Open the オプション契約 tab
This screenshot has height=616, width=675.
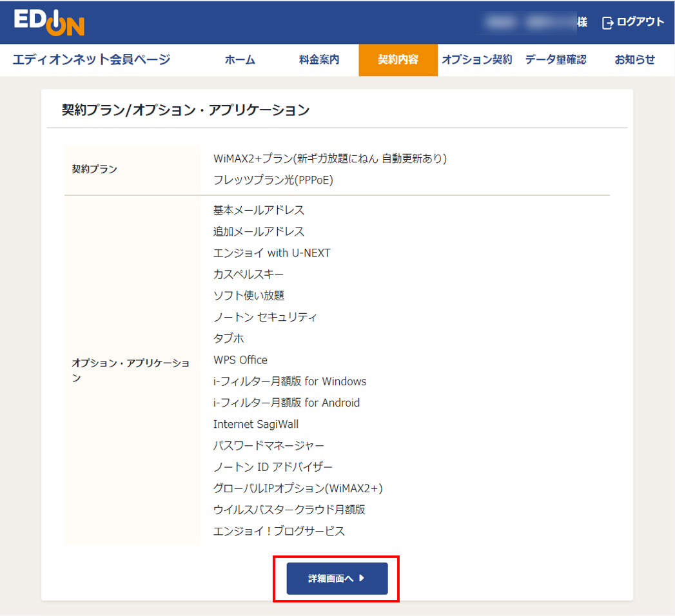[x=476, y=59]
